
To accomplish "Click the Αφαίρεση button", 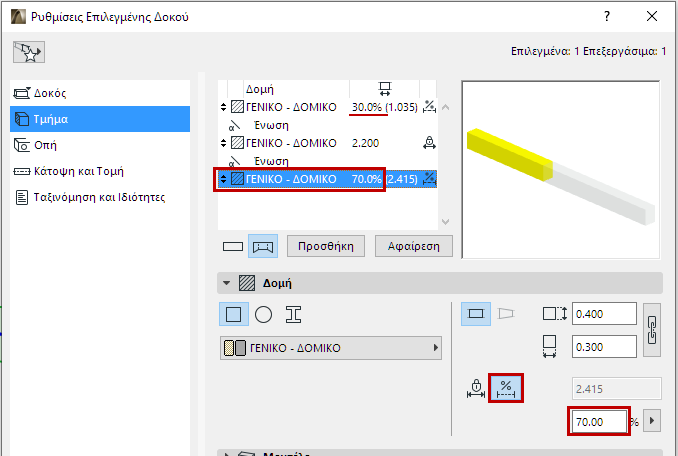I will coord(414,246).
